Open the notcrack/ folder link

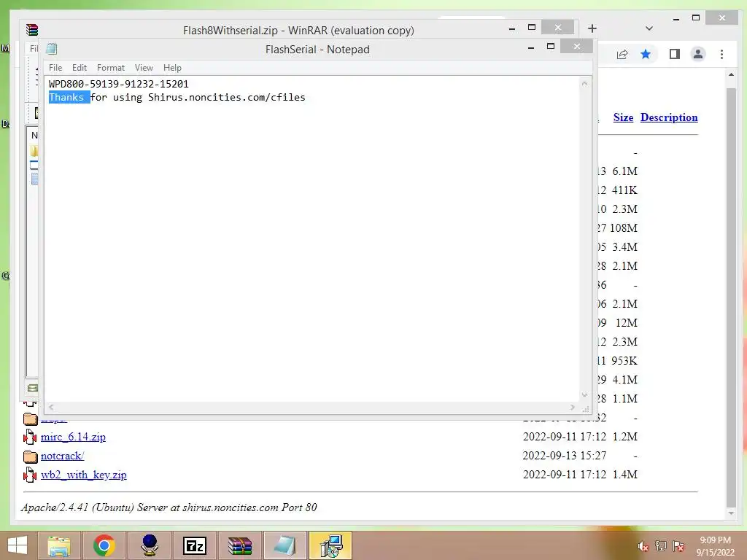[62, 456]
